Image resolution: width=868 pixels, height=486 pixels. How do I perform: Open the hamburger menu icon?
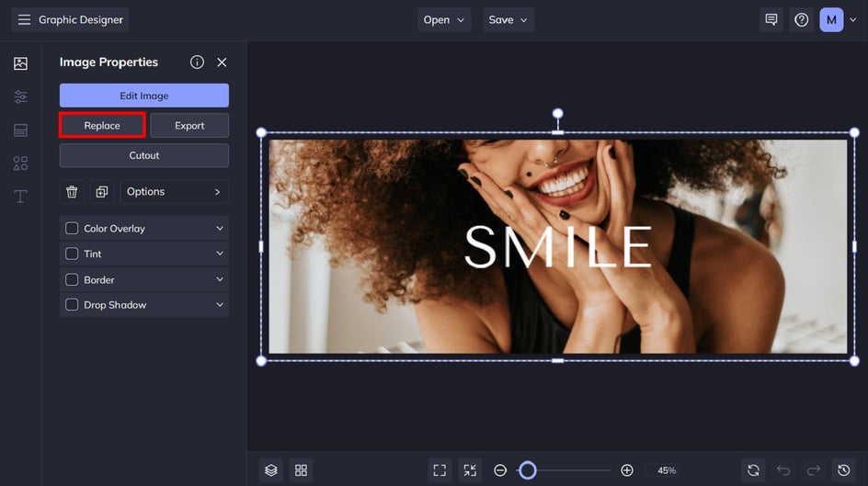pos(24,20)
